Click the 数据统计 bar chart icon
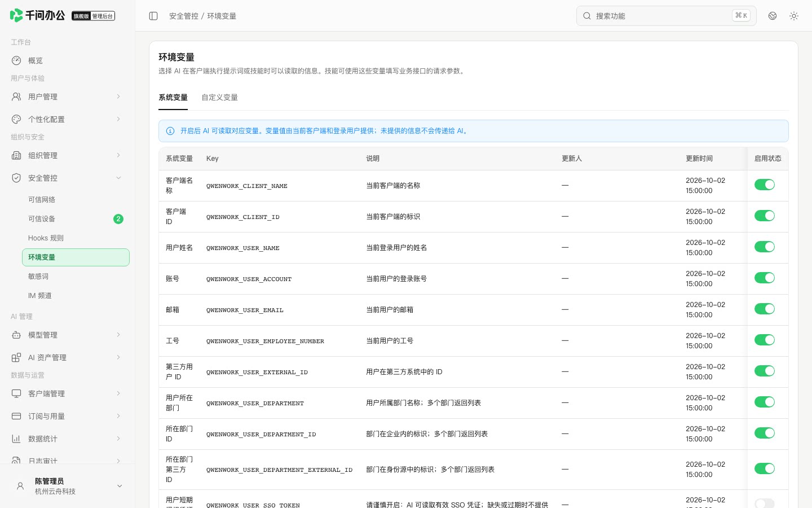 pyautogui.click(x=16, y=439)
